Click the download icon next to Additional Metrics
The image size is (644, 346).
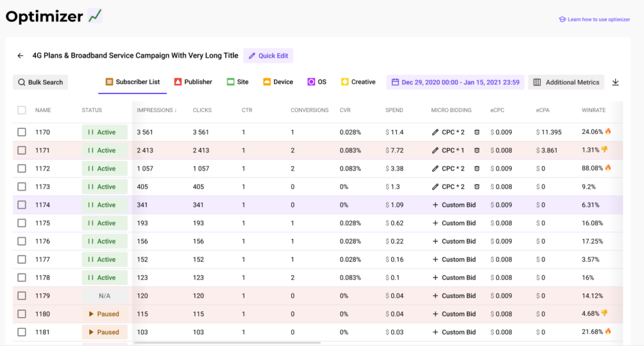point(616,82)
